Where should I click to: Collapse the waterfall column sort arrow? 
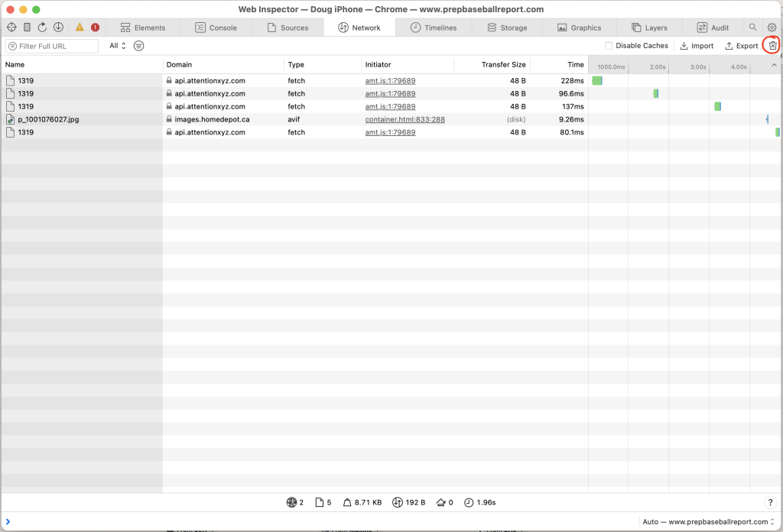pyautogui.click(x=774, y=65)
